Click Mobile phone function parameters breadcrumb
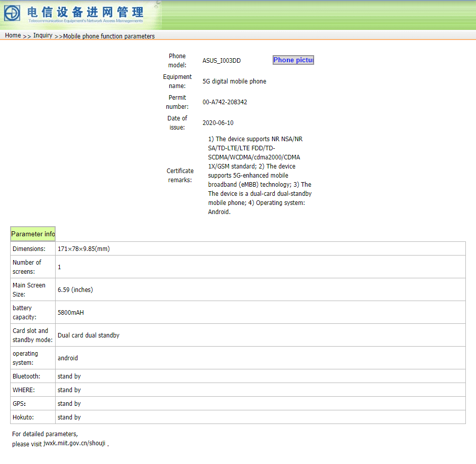 (x=109, y=36)
